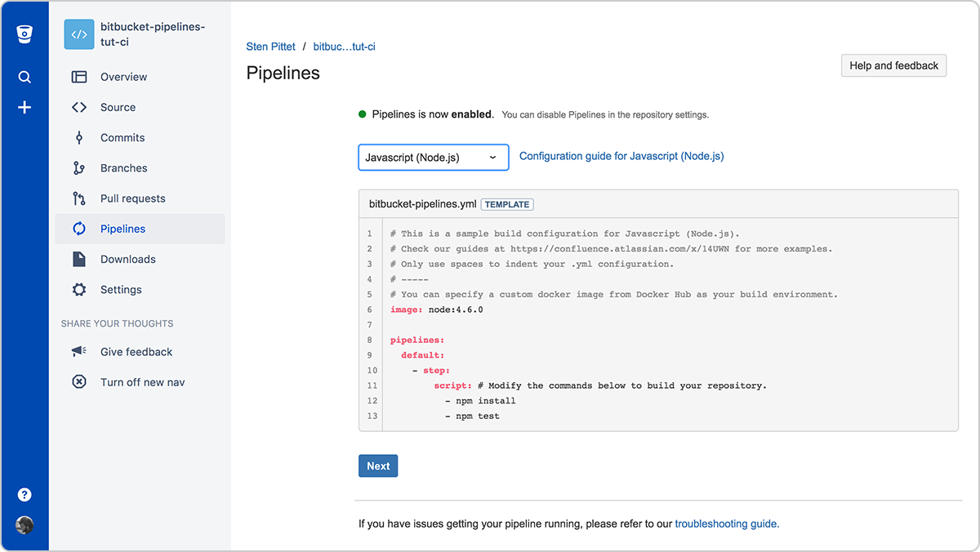This screenshot has height=552, width=980.
Task: Click the Bitbucket logo at top left
Action: coord(24,33)
